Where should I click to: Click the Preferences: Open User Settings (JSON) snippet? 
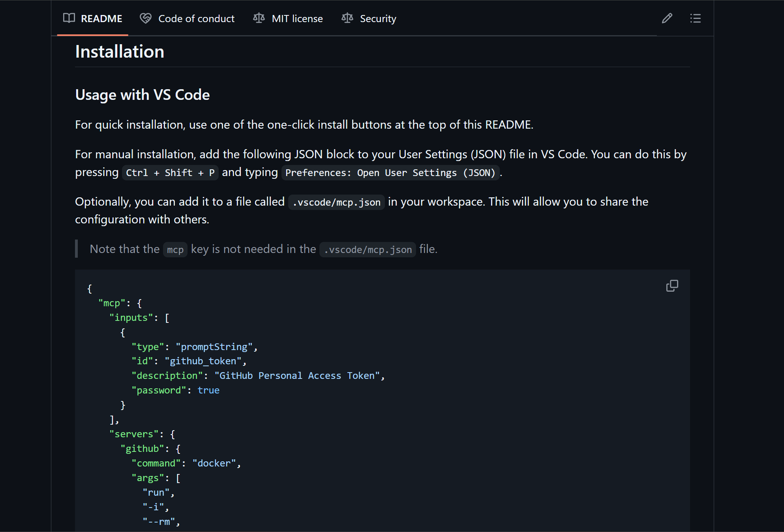(390, 173)
